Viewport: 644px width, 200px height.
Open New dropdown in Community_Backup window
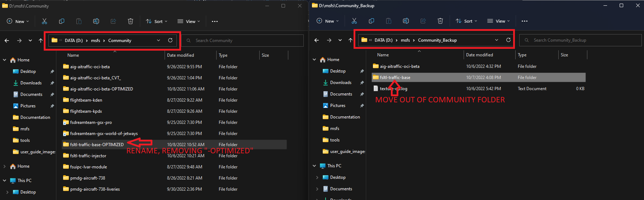(x=328, y=21)
